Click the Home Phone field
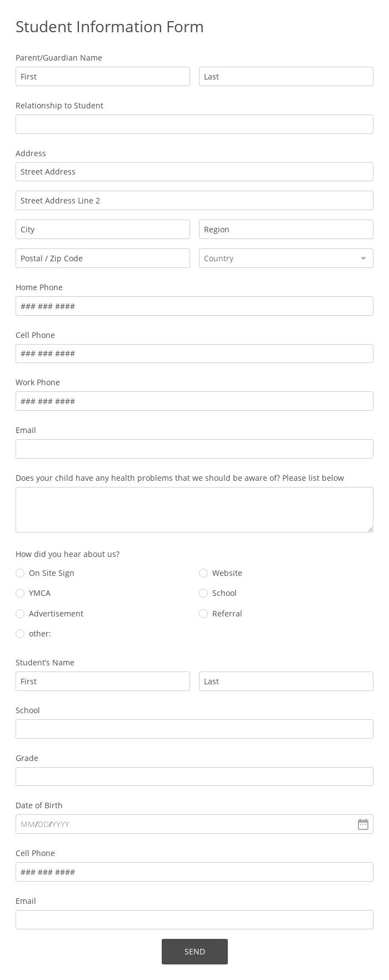 [x=194, y=306]
